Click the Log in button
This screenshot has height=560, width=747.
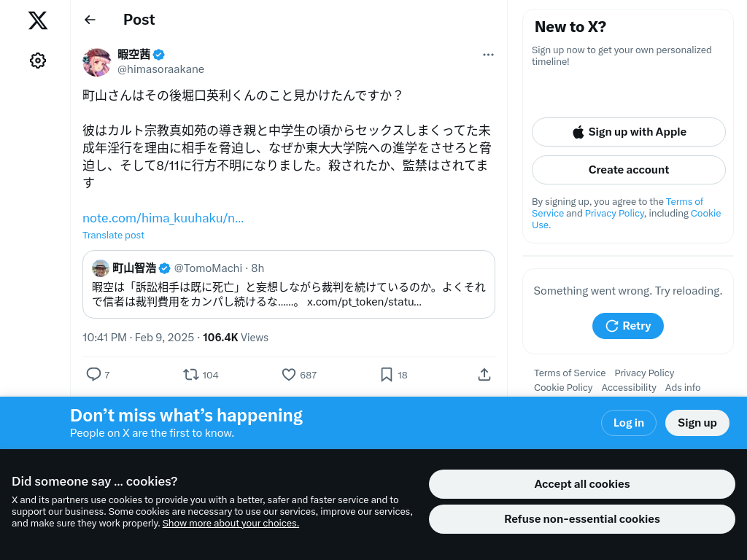point(628,423)
